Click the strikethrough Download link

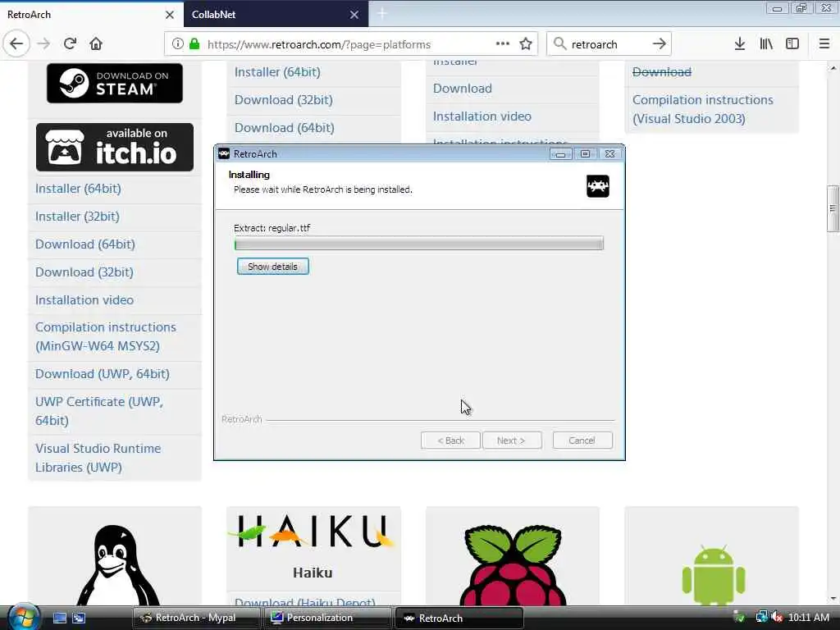coord(662,72)
